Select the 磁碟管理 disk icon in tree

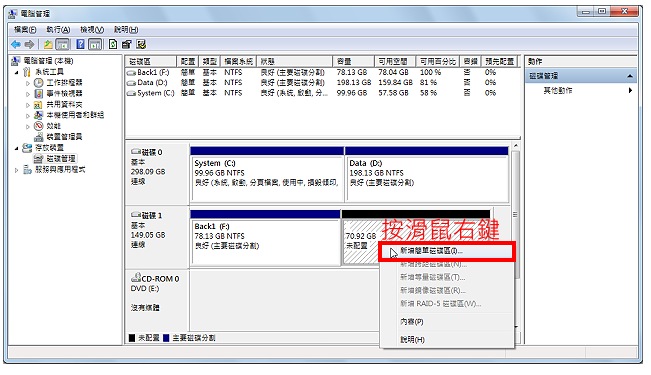[x=39, y=159]
